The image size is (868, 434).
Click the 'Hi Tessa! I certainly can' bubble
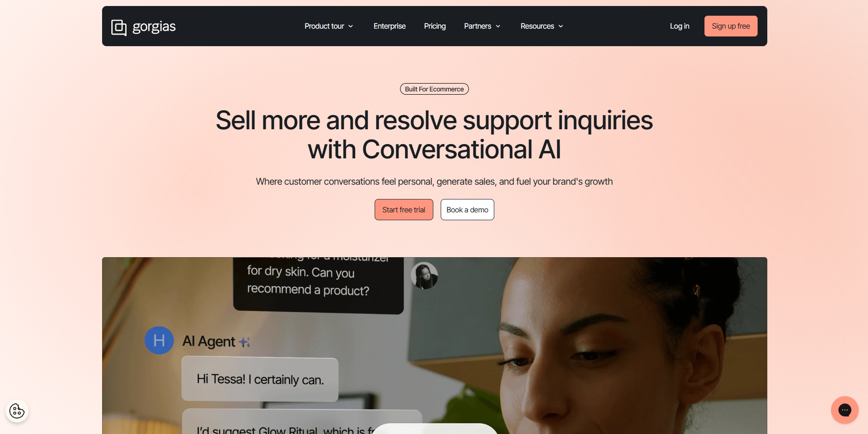[x=260, y=379]
